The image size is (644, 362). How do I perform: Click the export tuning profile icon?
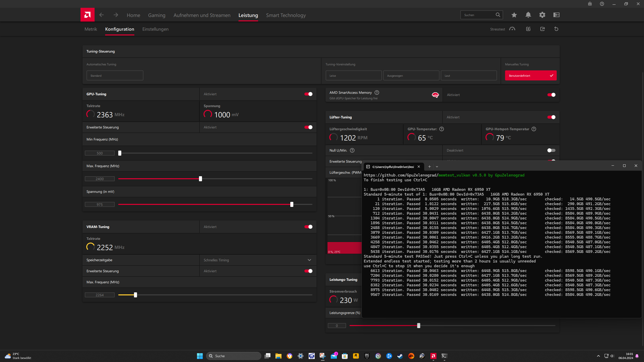coord(542,29)
